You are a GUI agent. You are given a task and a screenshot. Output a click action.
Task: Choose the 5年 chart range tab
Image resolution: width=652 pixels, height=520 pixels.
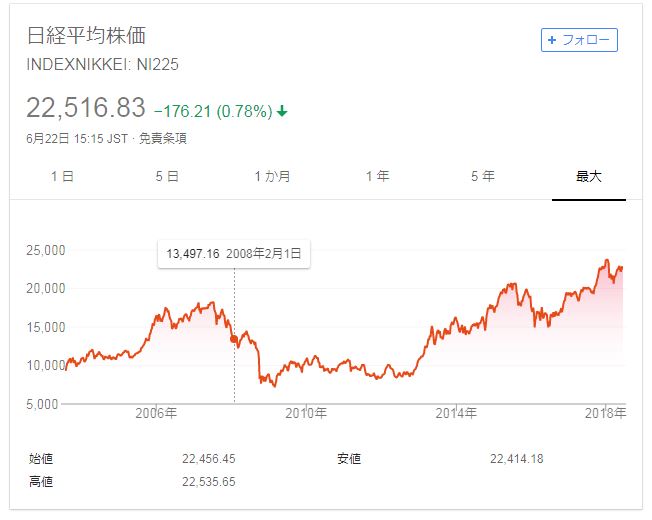tap(483, 176)
